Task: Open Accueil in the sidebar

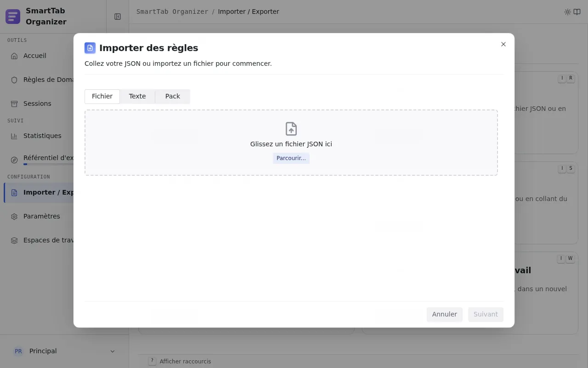Action: click(35, 56)
